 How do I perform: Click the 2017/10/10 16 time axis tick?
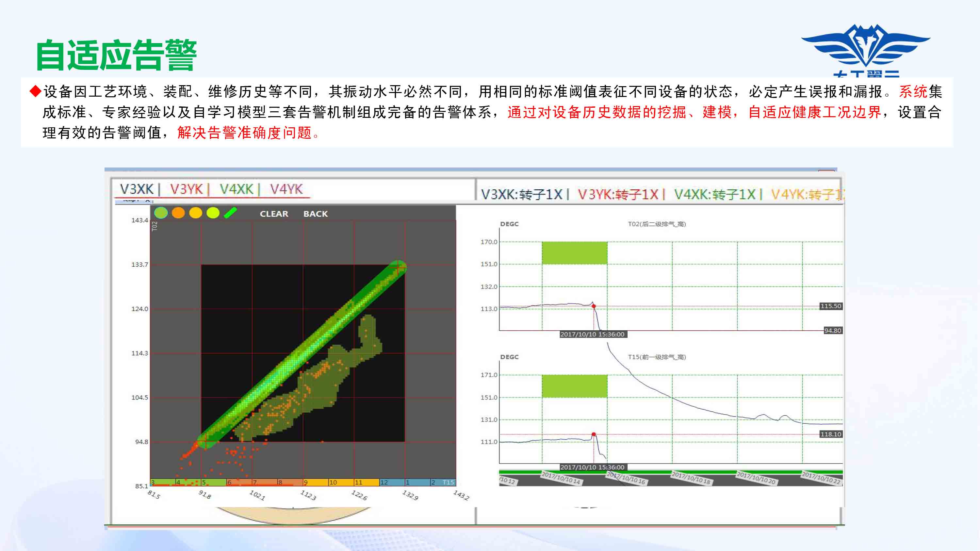[626, 478]
